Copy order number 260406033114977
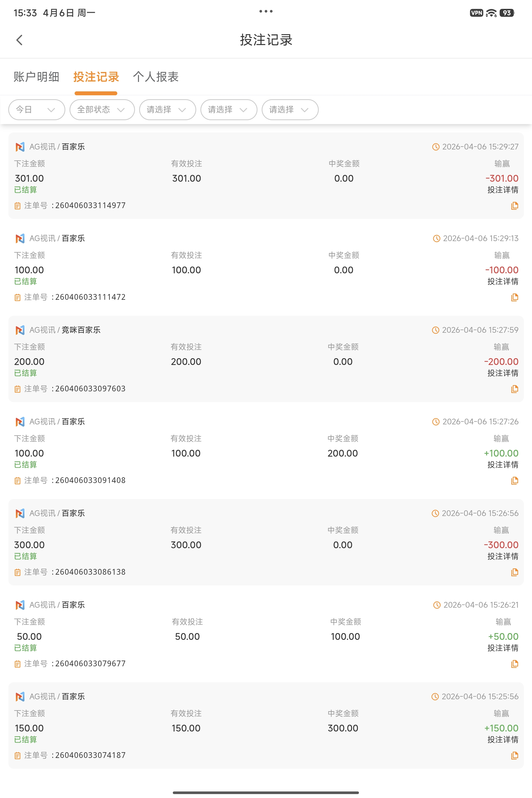This screenshot has width=532, height=798. [x=514, y=206]
